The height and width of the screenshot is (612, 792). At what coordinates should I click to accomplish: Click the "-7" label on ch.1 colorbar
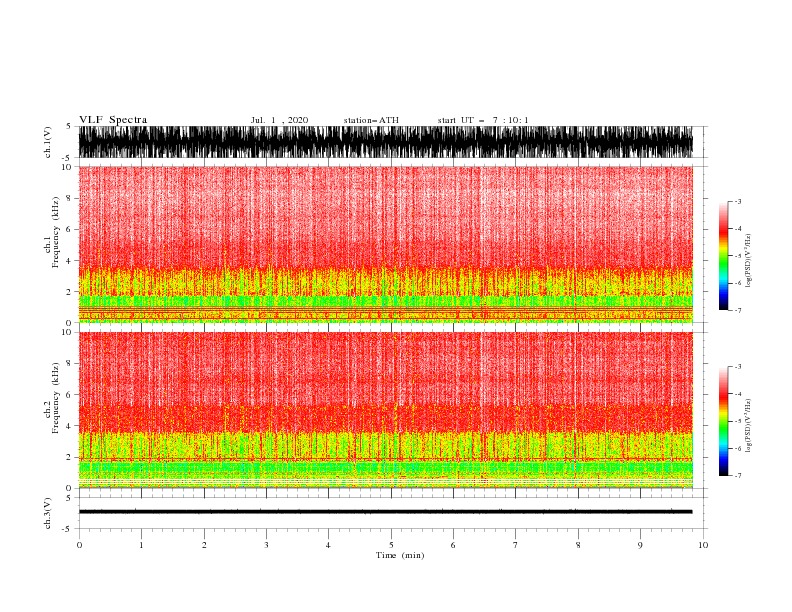(737, 310)
